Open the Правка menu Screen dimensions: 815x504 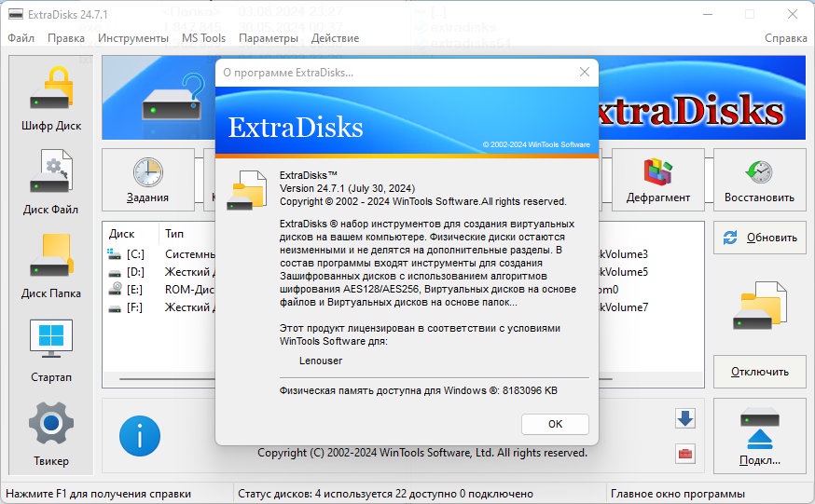pos(66,38)
